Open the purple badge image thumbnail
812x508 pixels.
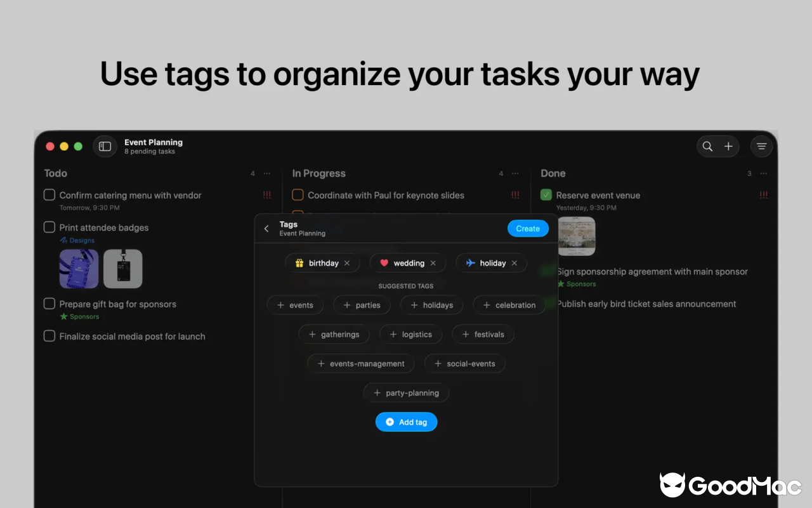click(79, 269)
